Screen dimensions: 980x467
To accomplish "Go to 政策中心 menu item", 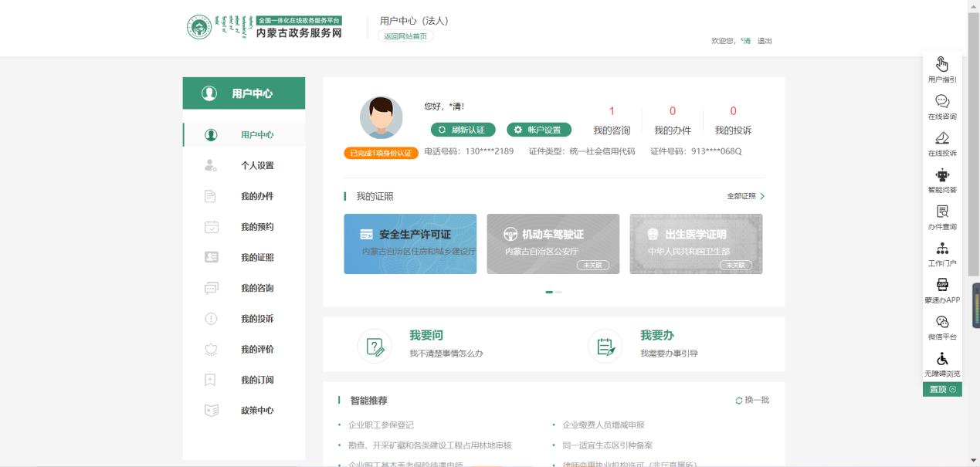I will [x=256, y=411].
